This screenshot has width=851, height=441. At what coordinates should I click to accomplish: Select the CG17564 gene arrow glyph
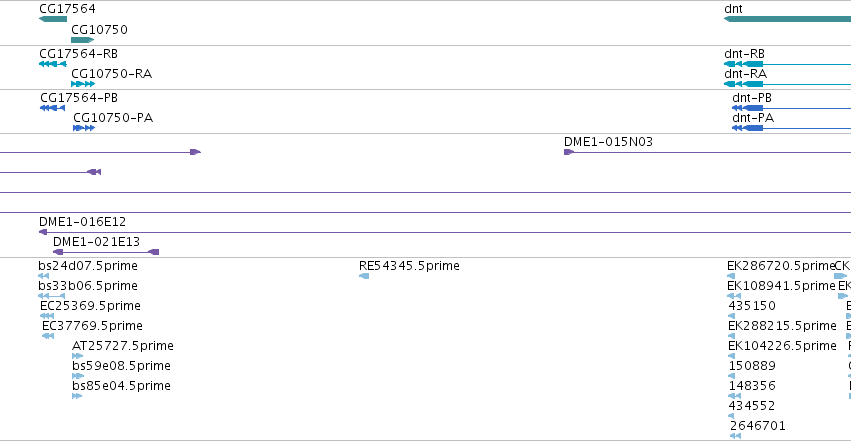click(53, 19)
